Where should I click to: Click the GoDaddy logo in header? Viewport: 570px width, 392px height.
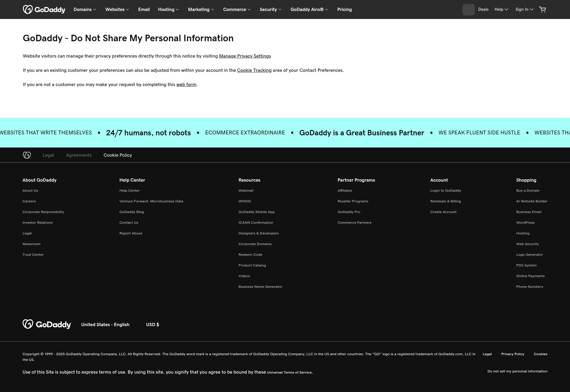pos(44,9)
